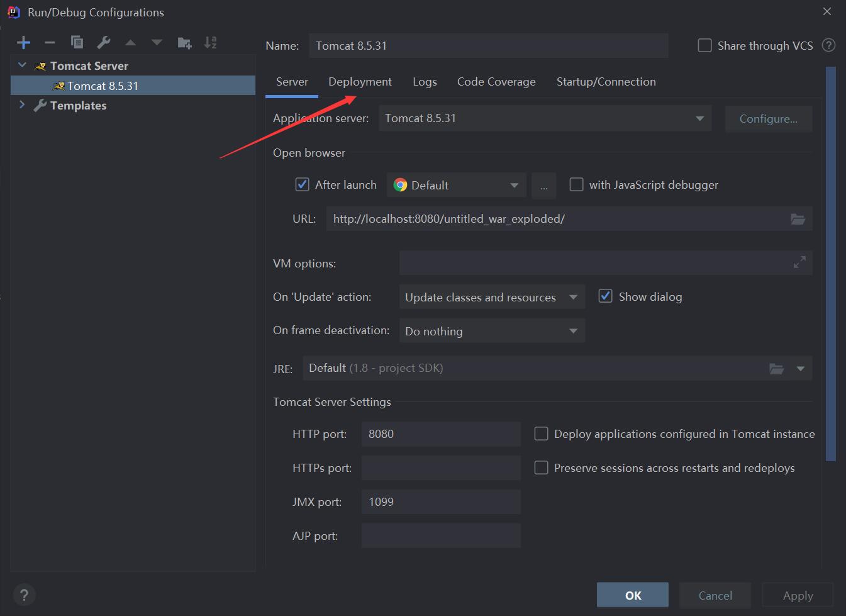Switch to the Code Coverage tab
The image size is (846, 616).
pyautogui.click(x=496, y=82)
